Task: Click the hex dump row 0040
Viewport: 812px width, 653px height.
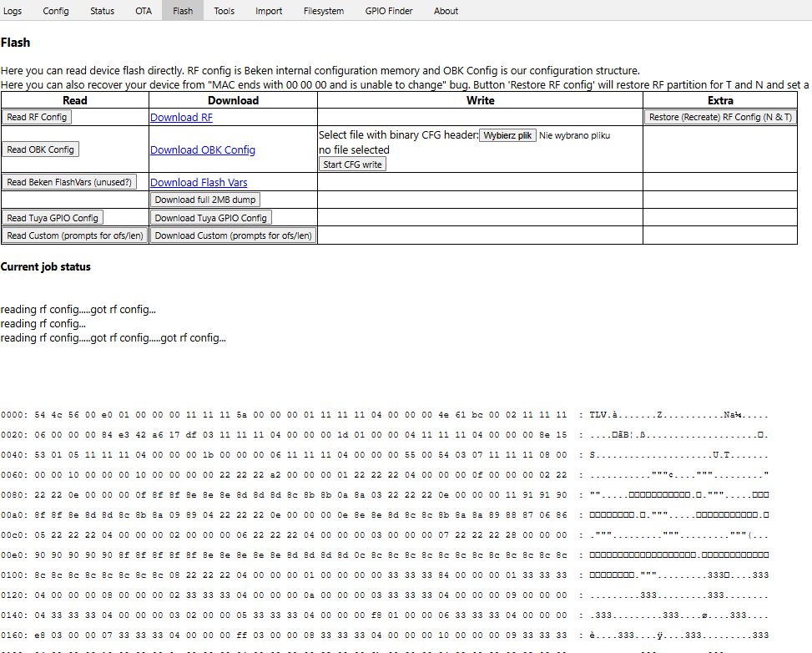Action: pyautogui.click(x=384, y=455)
